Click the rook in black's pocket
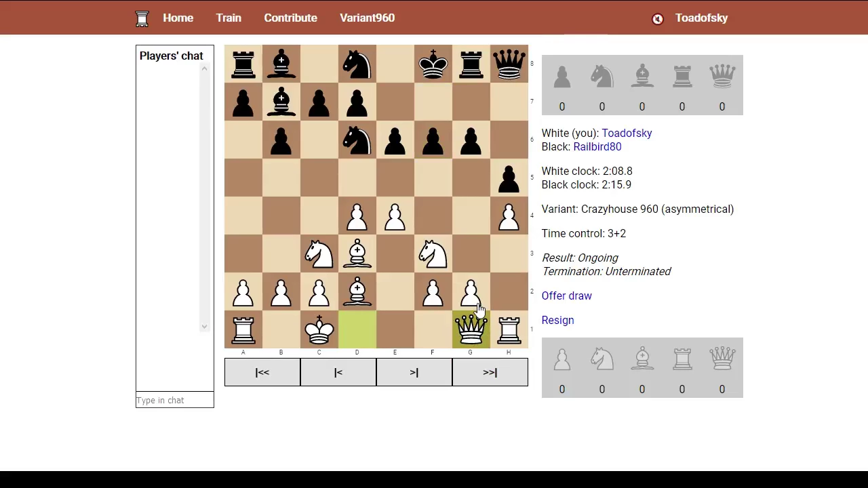868x488 pixels. point(682,77)
